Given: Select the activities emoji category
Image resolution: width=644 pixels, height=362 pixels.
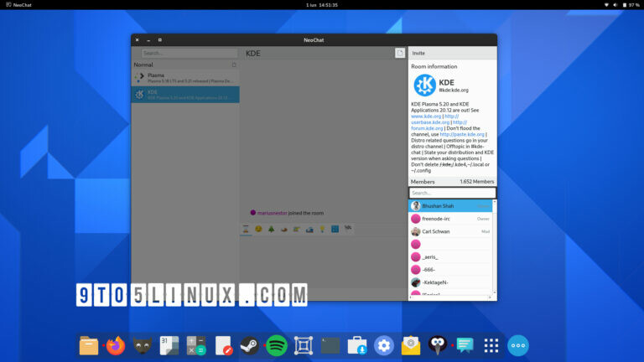Looking at the screenshot, I should (297, 229).
